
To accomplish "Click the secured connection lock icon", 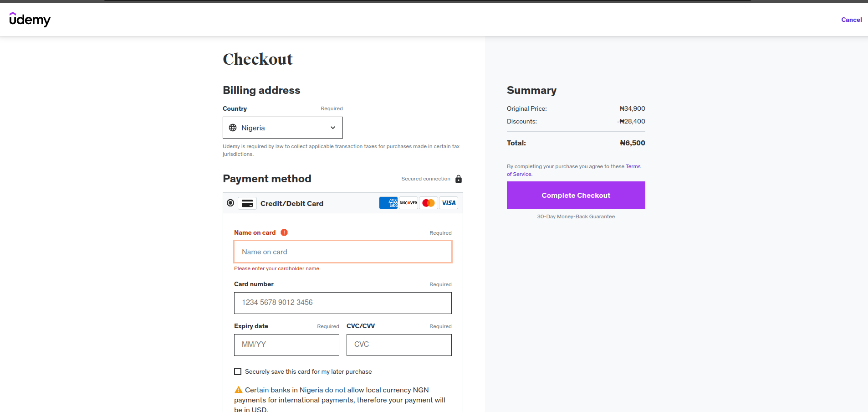I will [x=458, y=179].
